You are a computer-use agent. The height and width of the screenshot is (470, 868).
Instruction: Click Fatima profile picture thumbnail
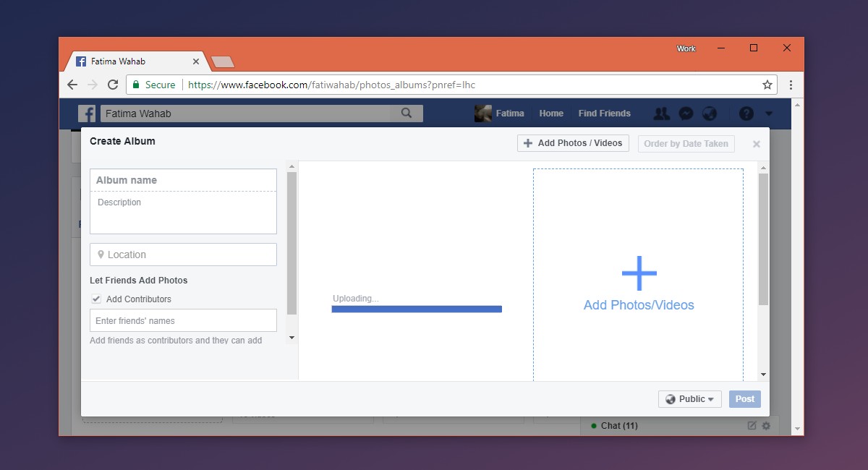483,114
